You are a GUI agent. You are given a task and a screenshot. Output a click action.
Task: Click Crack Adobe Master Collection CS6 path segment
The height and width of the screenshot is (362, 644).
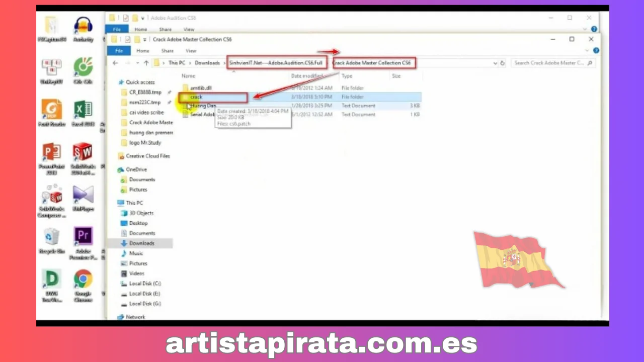373,63
